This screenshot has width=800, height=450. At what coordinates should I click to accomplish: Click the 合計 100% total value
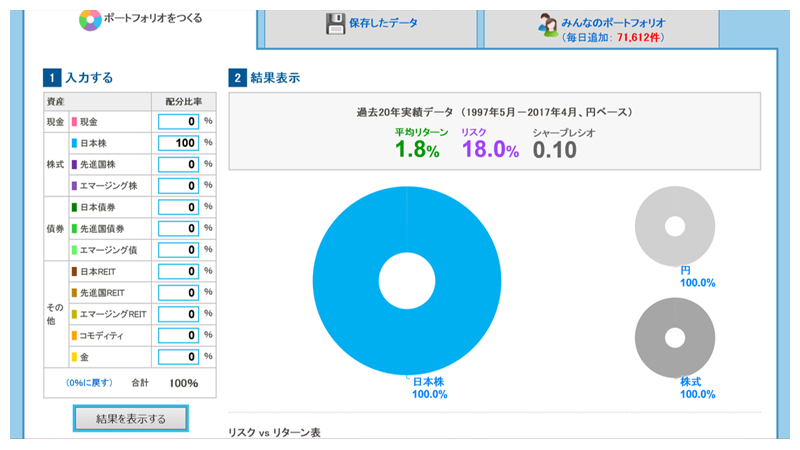click(x=184, y=383)
